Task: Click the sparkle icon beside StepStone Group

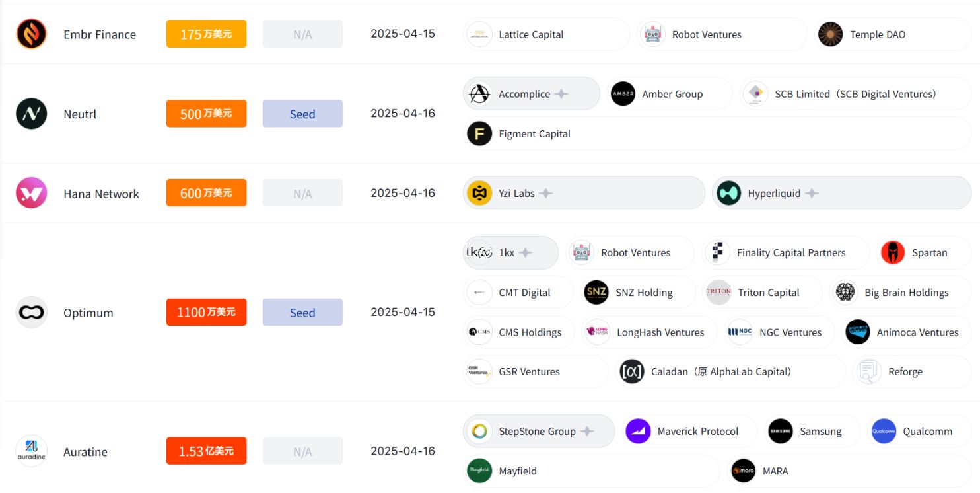Action: [586, 431]
